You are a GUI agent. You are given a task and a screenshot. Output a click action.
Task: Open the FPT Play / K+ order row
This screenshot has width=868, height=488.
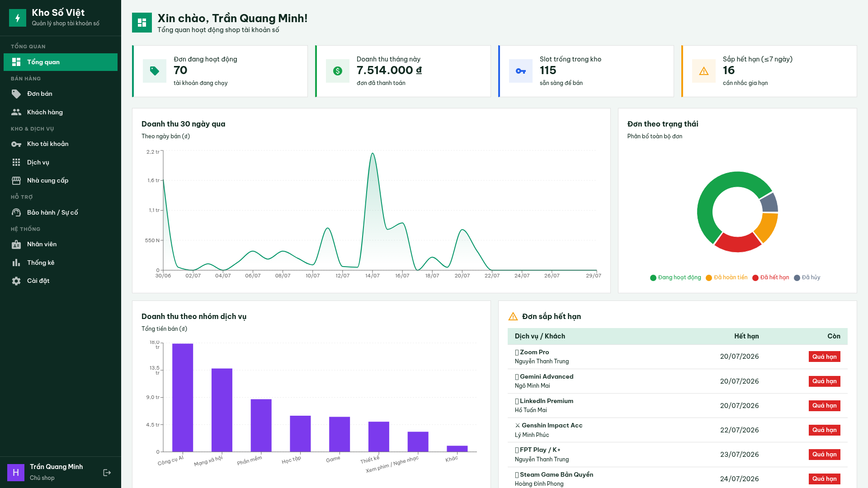(677, 454)
